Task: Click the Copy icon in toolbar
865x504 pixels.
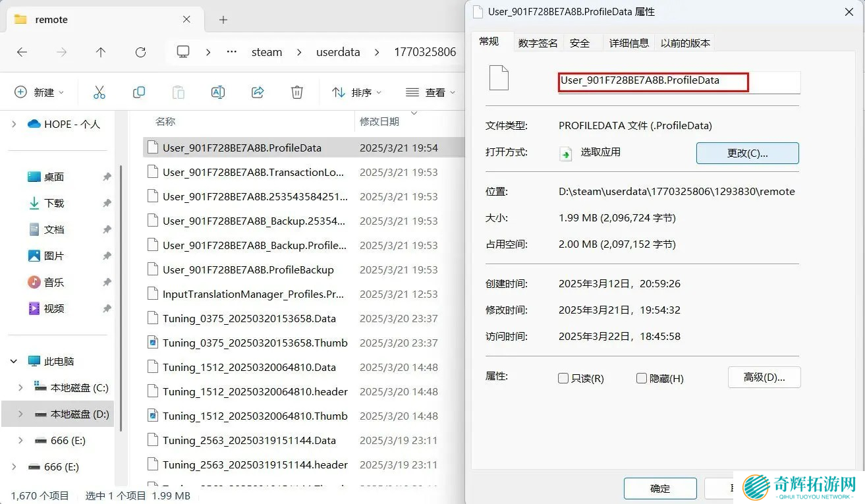Action: (x=139, y=92)
